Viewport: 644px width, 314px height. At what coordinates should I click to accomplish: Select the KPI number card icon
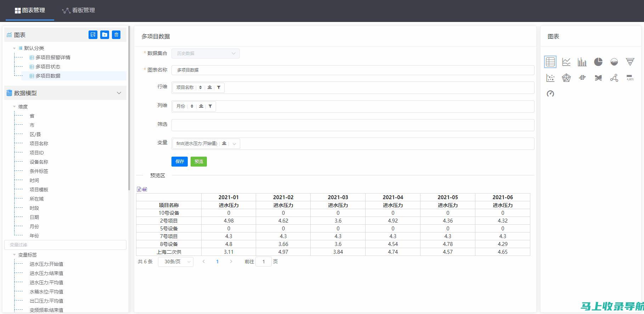coord(630,78)
